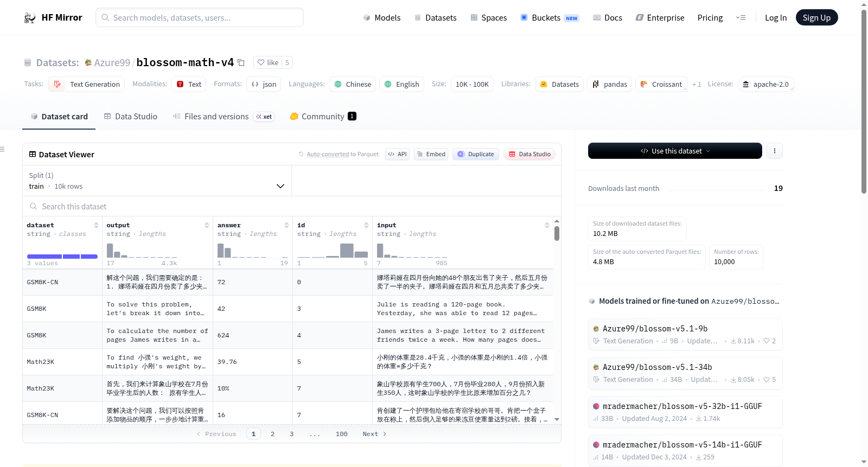Click the Next page button
The width and height of the screenshot is (868, 467).
(374, 434)
